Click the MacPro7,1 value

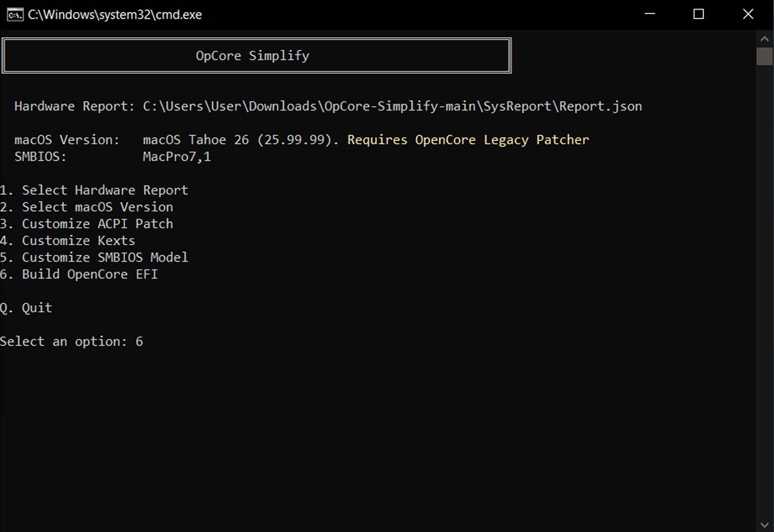[x=177, y=157]
